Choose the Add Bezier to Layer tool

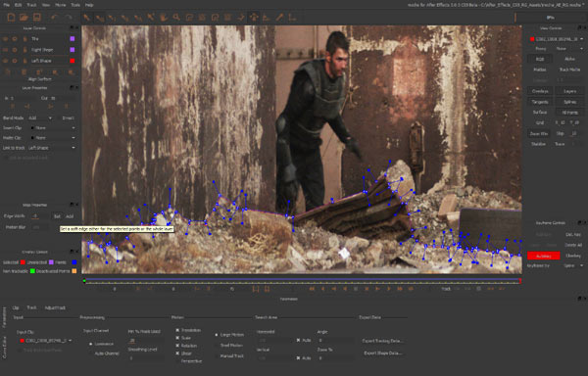tap(227, 18)
